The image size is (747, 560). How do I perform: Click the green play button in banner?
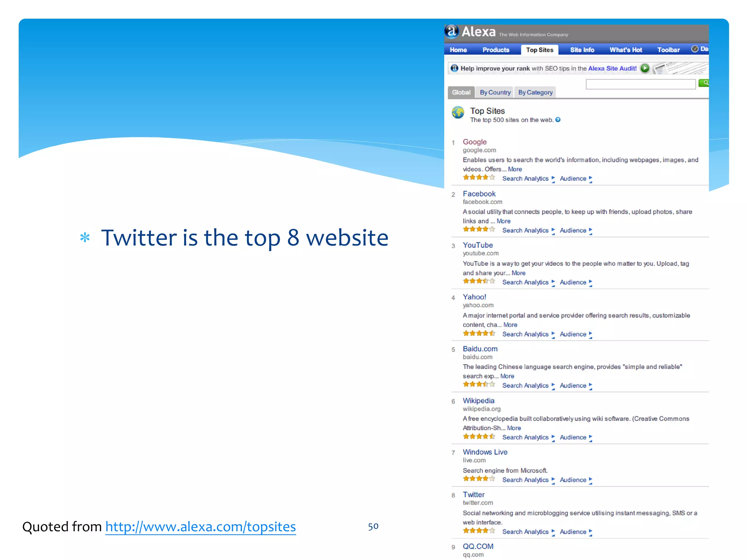pyautogui.click(x=645, y=68)
